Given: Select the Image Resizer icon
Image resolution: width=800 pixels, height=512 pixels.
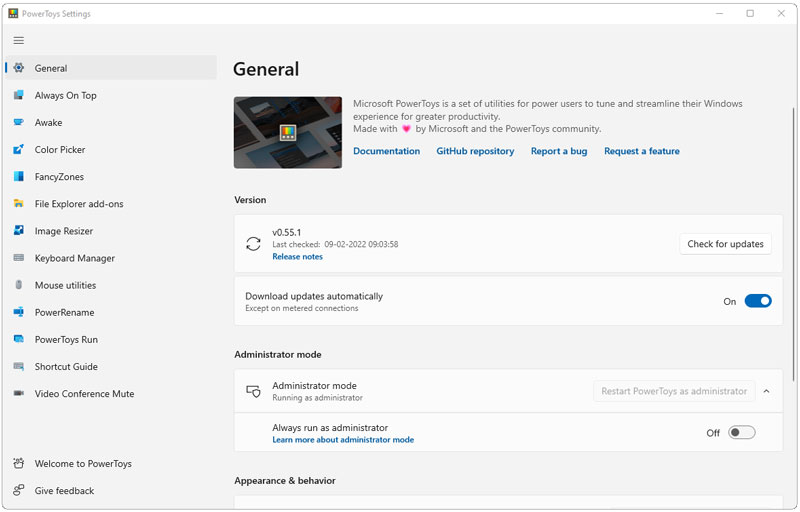Looking at the screenshot, I should click(18, 231).
